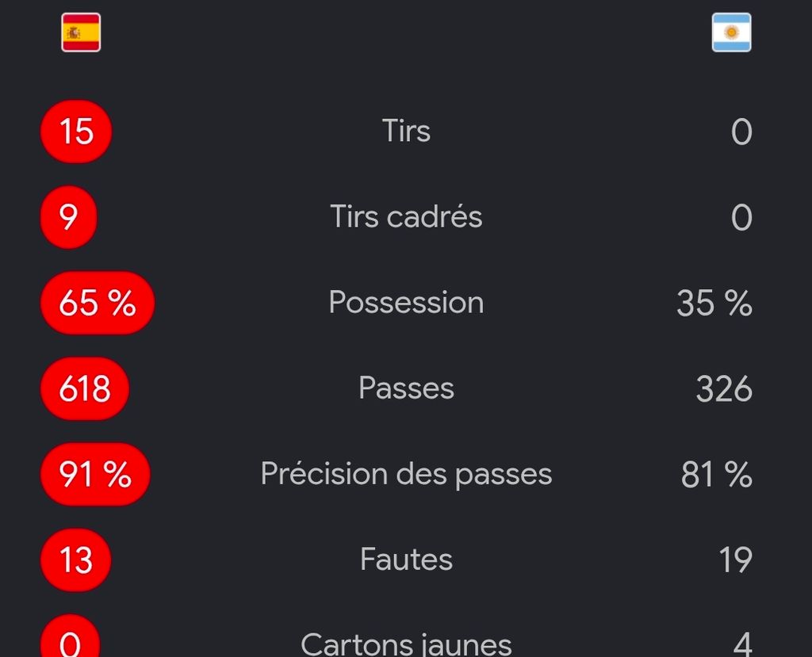
Task: Select the 35 % possession value
Action: pos(714,303)
